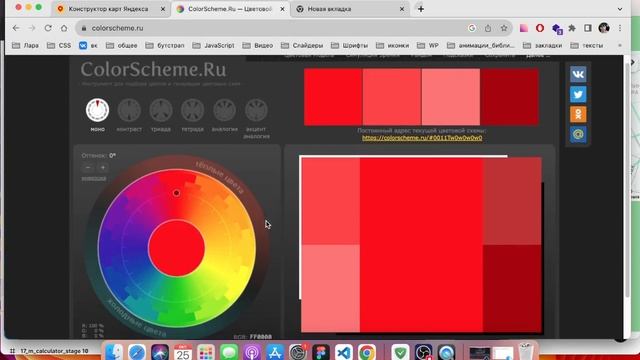640x360 pixels.
Task: Launch Safari from the dock
Action: [x=137, y=351]
